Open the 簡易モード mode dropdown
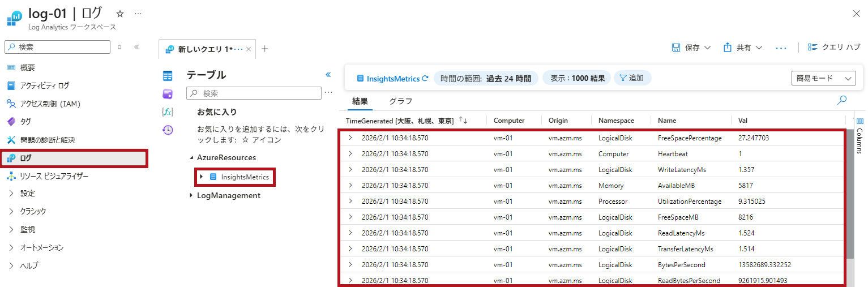 (x=823, y=78)
